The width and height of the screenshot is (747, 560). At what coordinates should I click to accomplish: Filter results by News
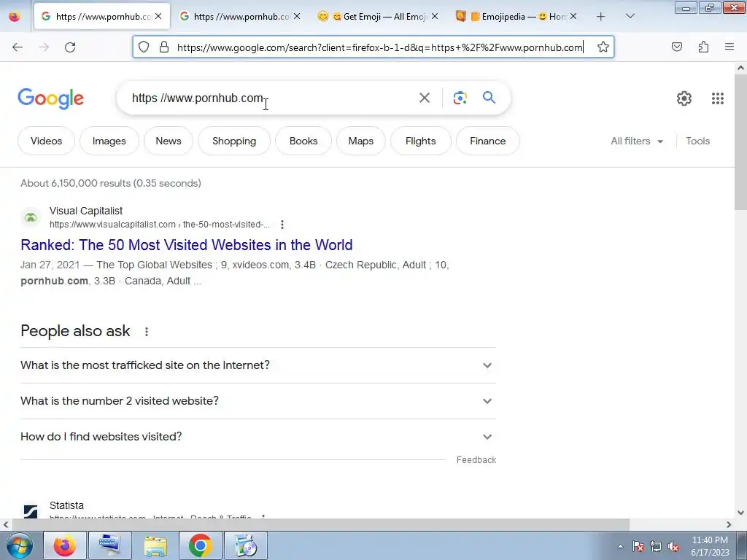tap(169, 141)
